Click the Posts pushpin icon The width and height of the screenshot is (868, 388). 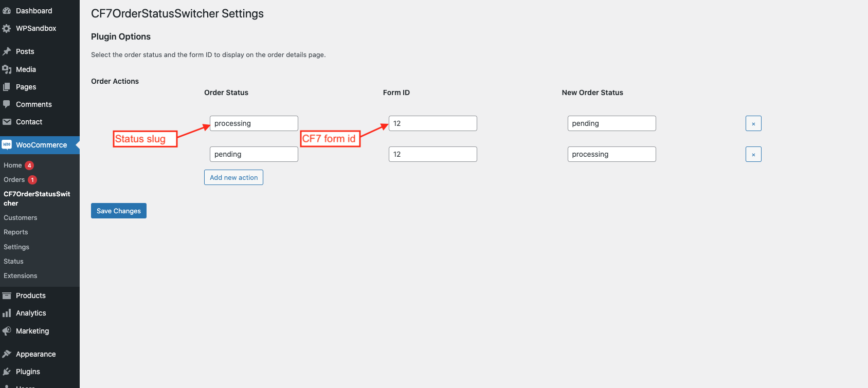click(x=7, y=51)
